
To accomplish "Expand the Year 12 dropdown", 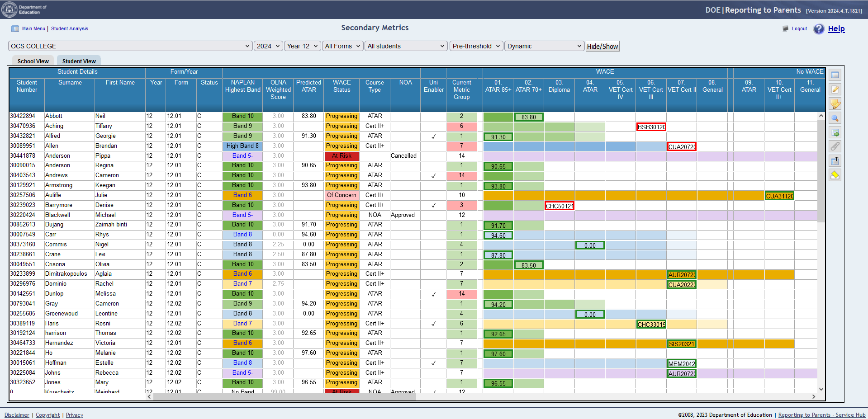I will click(x=302, y=46).
